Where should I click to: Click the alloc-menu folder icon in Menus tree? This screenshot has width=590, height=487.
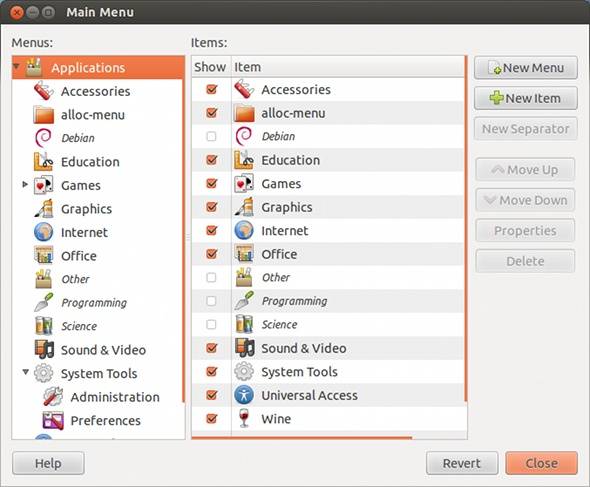pyautogui.click(x=44, y=115)
